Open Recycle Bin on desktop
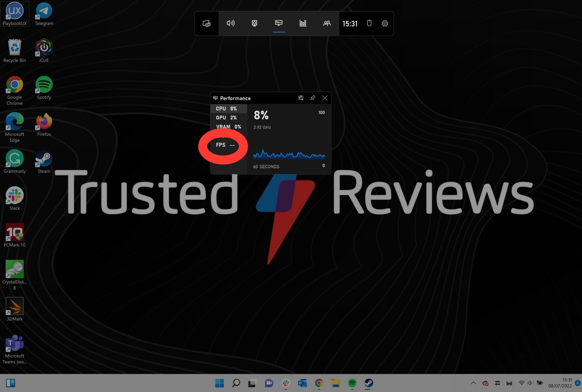 point(15,51)
